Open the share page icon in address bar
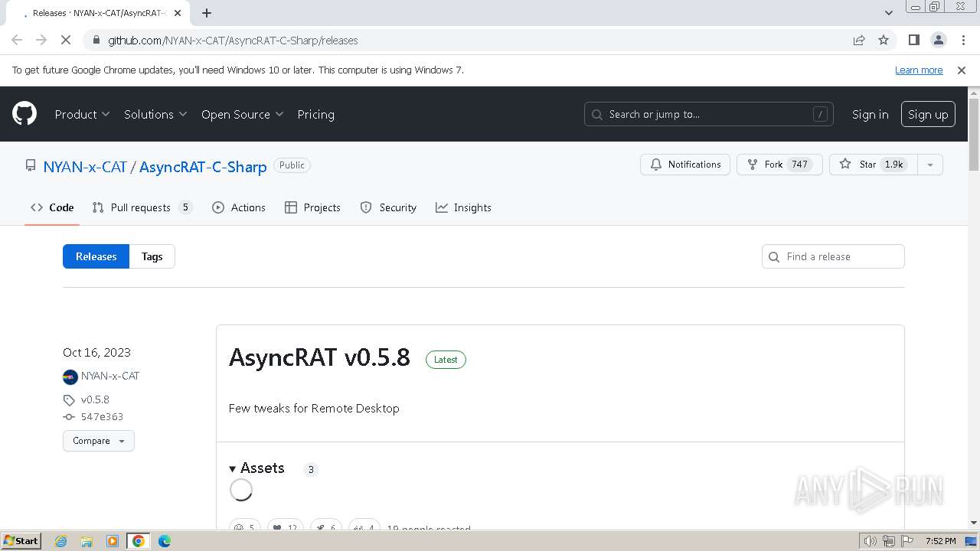 (x=859, y=40)
